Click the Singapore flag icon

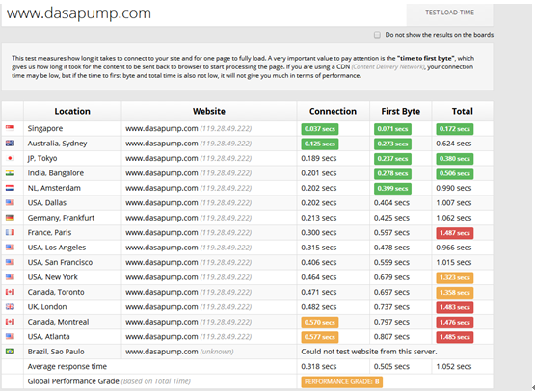coord(11,128)
